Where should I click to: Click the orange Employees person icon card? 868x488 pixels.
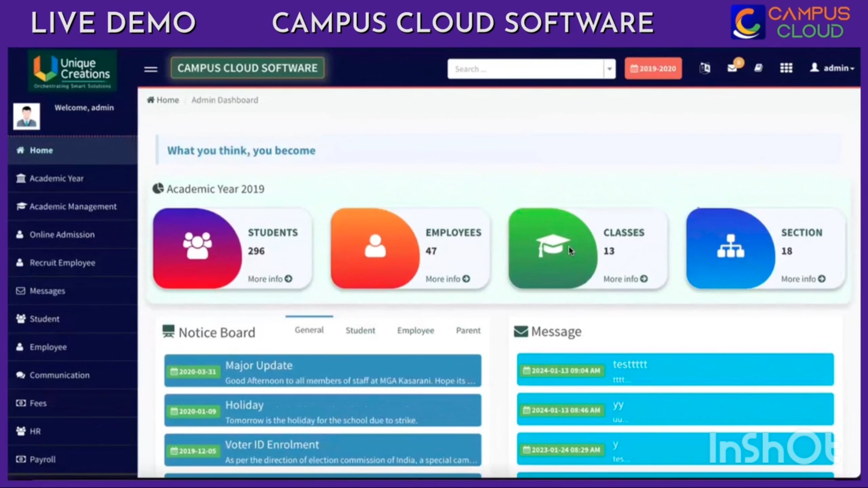375,248
